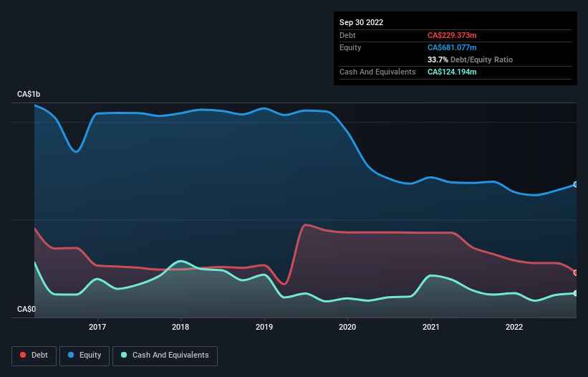588x377 pixels.
Task: Click the CA$229.373m debt value
Action: point(452,35)
